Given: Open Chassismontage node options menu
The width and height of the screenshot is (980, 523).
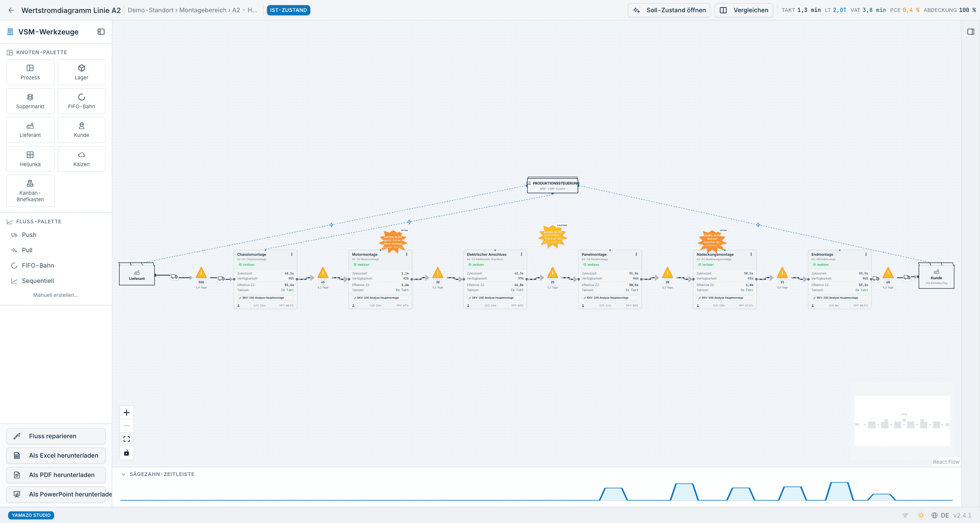Looking at the screenshot, I should [292, 255].
